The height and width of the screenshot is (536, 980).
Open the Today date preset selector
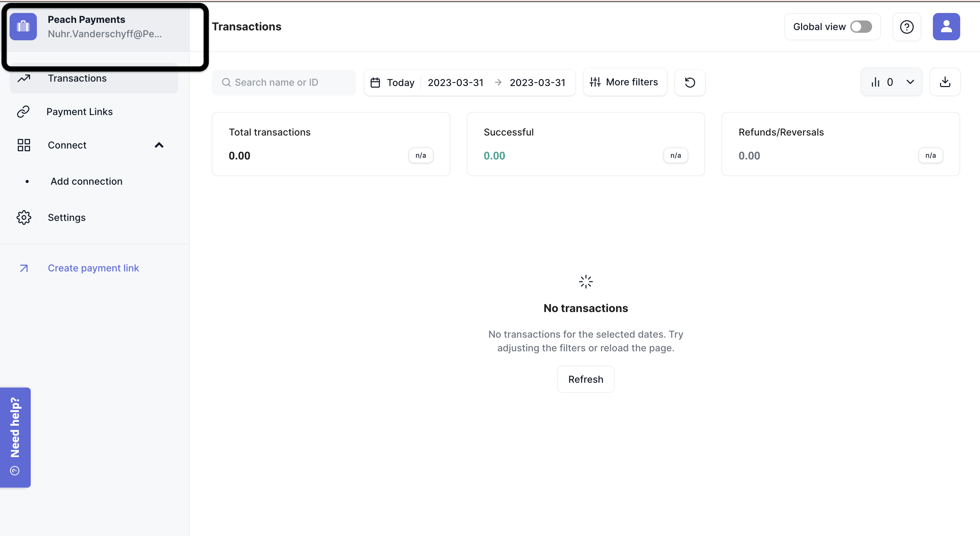[x=400, y=83]
